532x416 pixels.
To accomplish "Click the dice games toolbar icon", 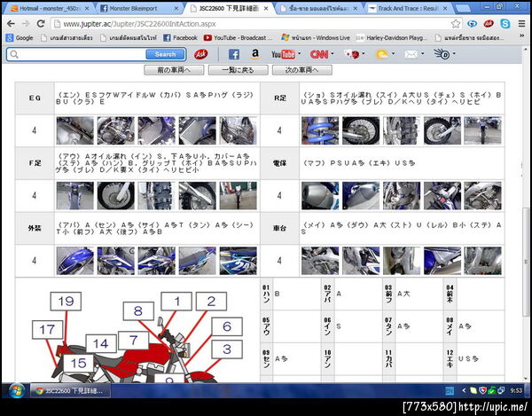I will tap(352, 54).
